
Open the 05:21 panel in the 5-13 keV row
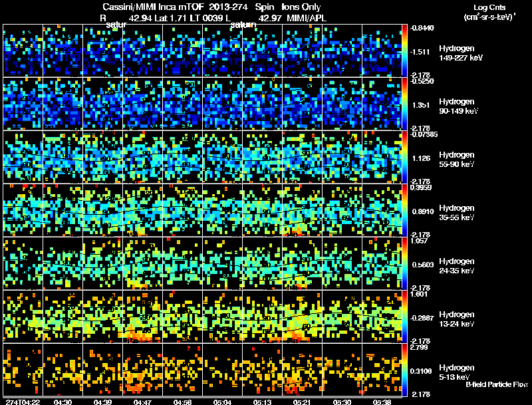[x=303, y=370]
